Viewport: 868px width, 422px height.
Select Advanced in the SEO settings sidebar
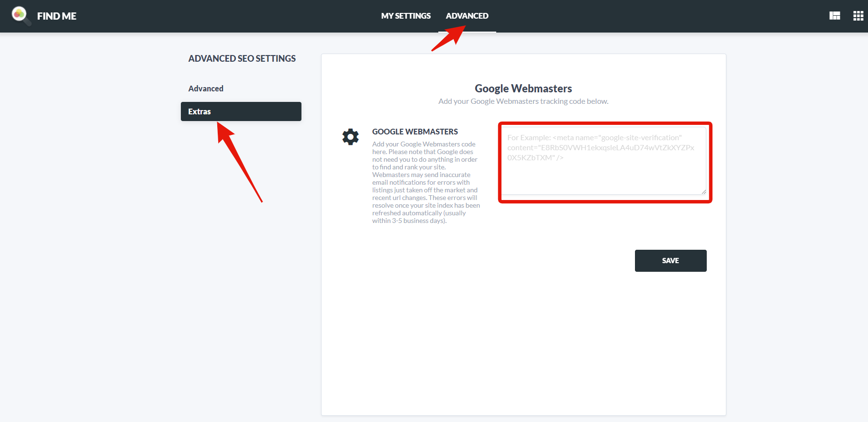[x=206, y=89]
